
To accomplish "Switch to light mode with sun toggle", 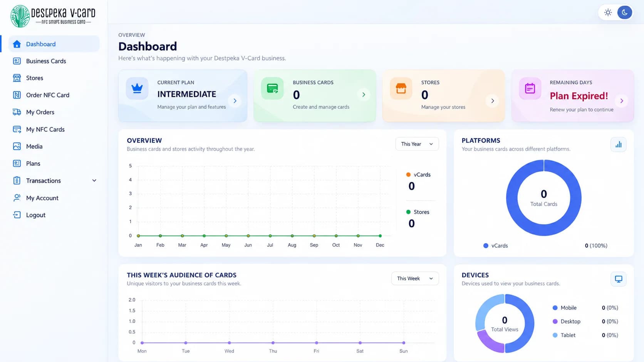I will click(x=608, y=12).
